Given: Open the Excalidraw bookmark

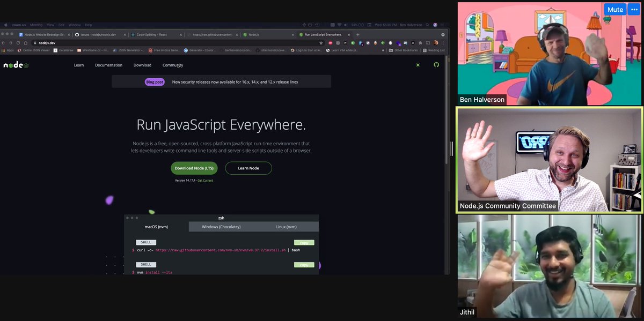Looking at the screenshot, I should coord(63,50).
